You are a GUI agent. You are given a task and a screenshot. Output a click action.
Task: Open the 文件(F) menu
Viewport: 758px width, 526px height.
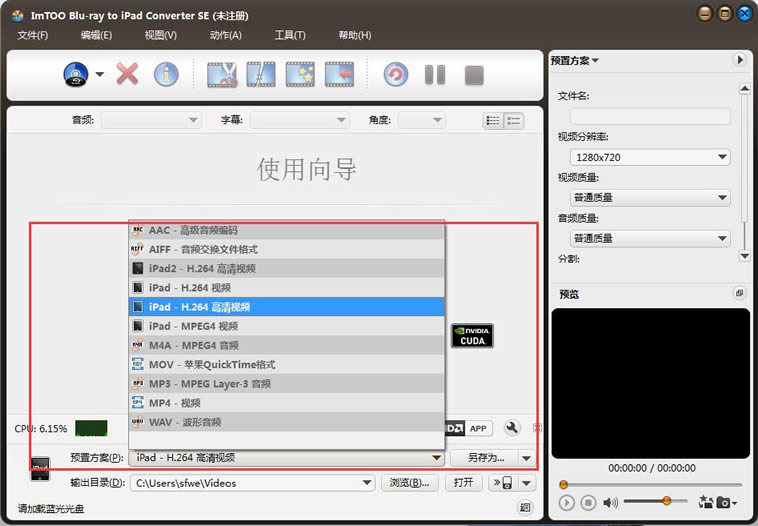click(x=33, y=35)
